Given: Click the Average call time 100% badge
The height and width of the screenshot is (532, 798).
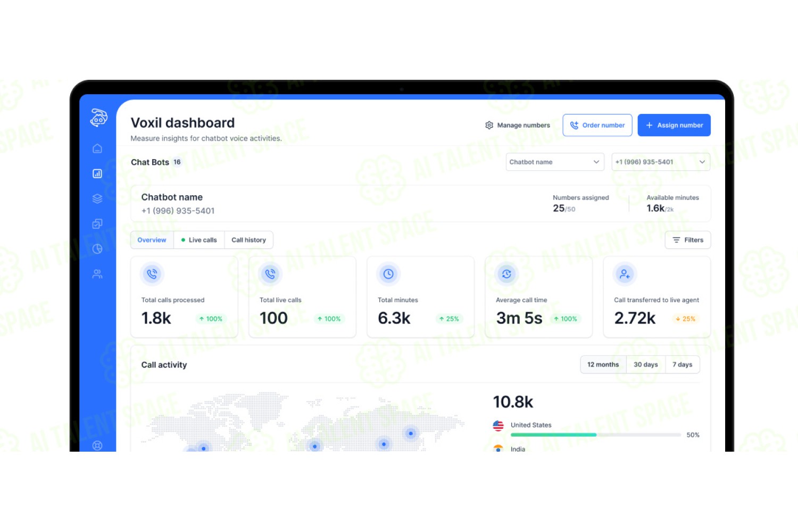Looking at the screenshot, I should pos(566,319).
